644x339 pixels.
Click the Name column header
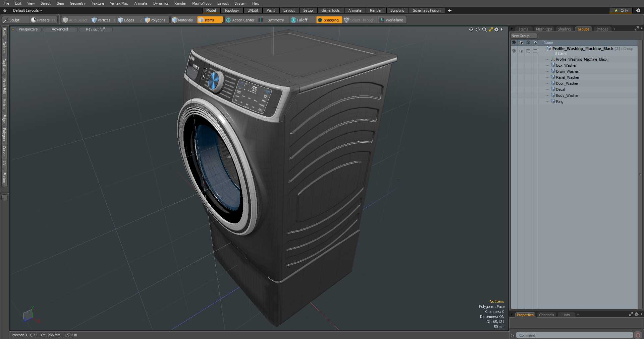[x=548, y=43]
